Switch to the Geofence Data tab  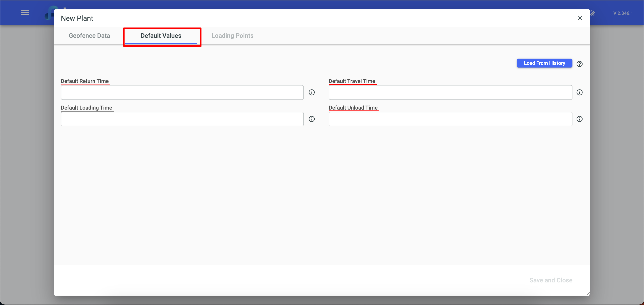pyautogui.click(x=89, y=36)
